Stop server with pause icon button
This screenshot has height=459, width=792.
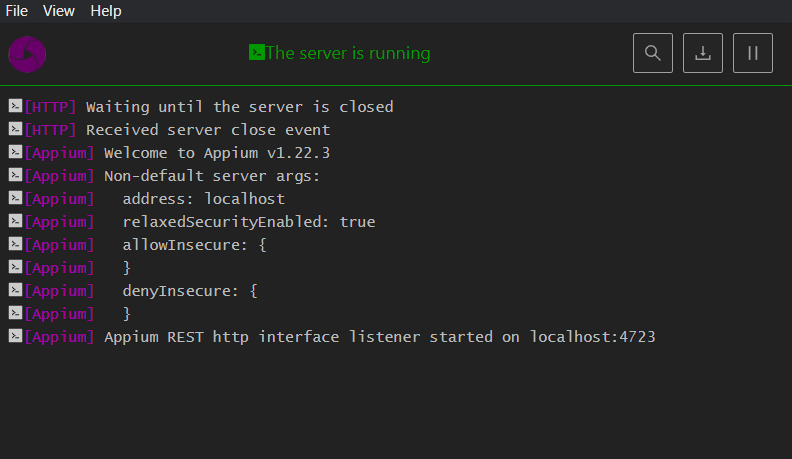[753, 53]
